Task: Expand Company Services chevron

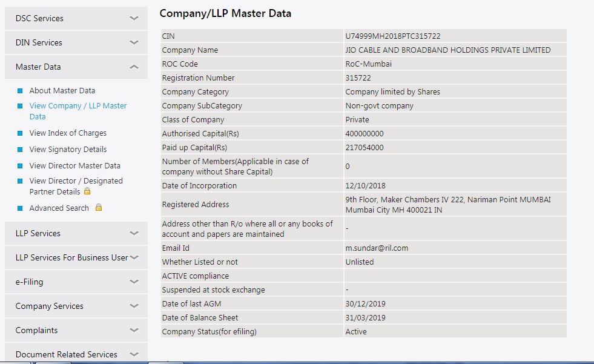Action: [134, 306]
